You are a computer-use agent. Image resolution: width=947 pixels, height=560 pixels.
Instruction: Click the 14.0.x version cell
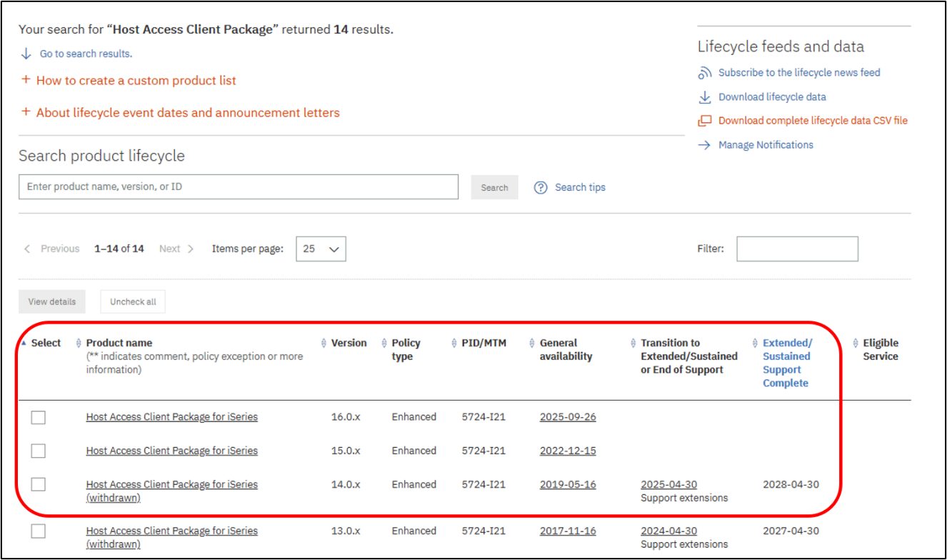coord(346,484)
